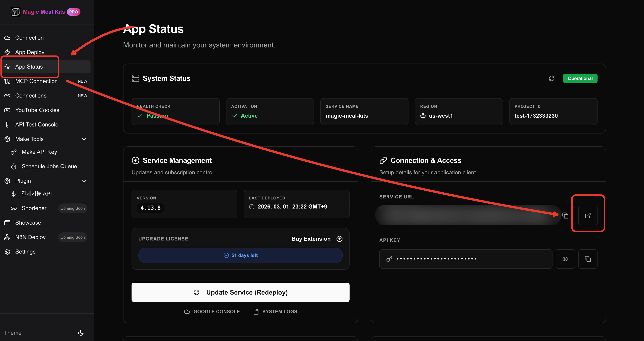Screen dimensions: 644x341
Task: Select App Status in sidebar
Action: 47,67
